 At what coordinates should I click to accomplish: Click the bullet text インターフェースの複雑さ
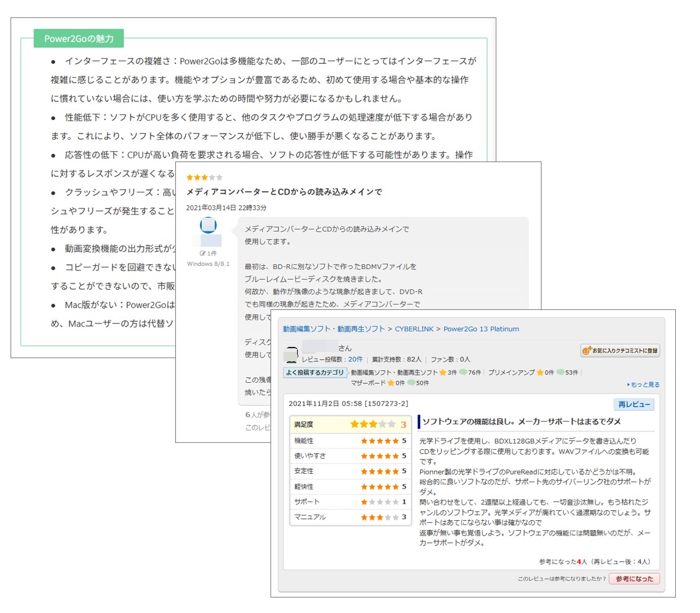coord(118,61)
